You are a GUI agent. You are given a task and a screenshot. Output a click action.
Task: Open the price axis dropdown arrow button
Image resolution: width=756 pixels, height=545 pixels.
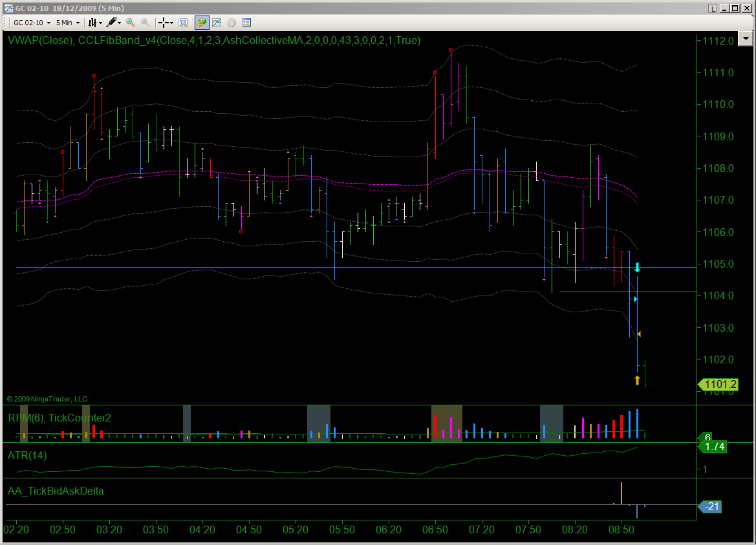coord(746,39)
